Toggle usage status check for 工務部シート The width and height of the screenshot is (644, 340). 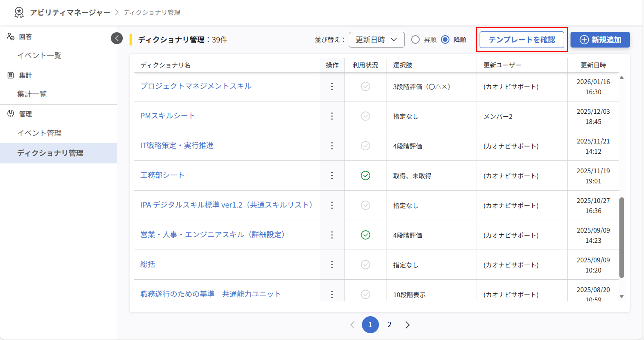coord(365,176)
